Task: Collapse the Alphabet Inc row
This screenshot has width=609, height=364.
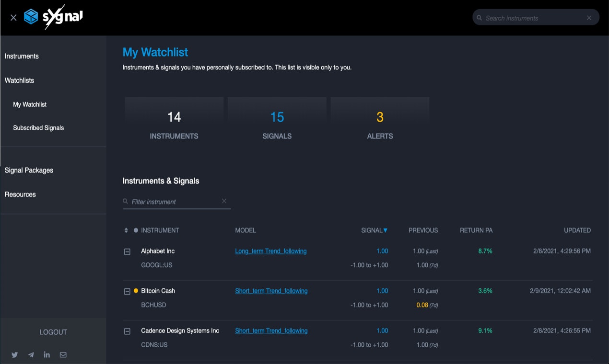Action: coord(127,251)
